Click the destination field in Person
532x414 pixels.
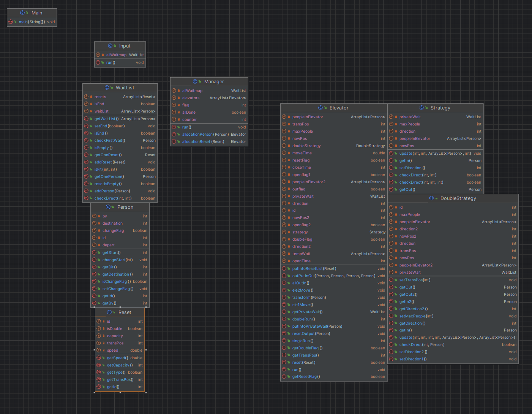pos(120,223)
